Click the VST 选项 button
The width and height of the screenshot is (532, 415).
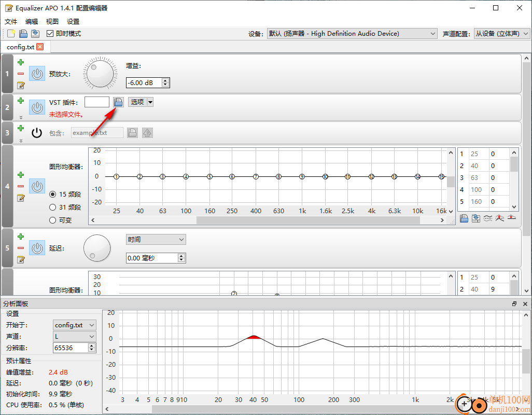137,102
